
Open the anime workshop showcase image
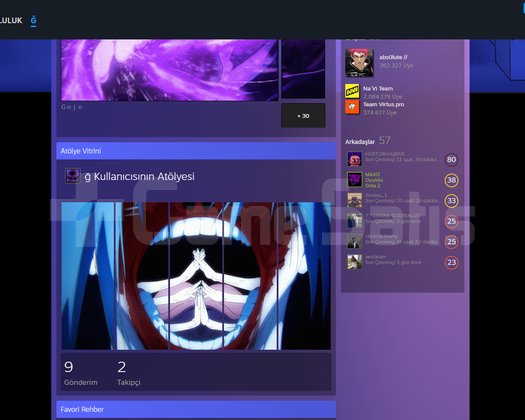tap(196, 276)
